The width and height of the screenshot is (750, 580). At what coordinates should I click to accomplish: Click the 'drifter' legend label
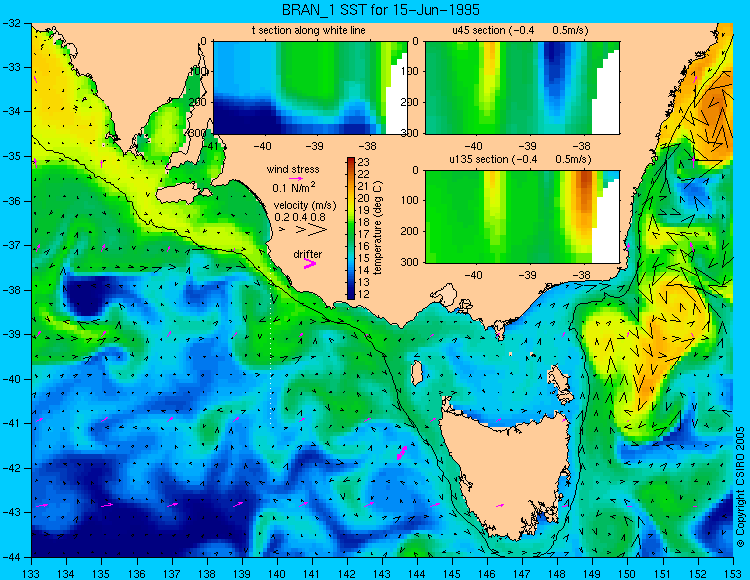[308, 254]
